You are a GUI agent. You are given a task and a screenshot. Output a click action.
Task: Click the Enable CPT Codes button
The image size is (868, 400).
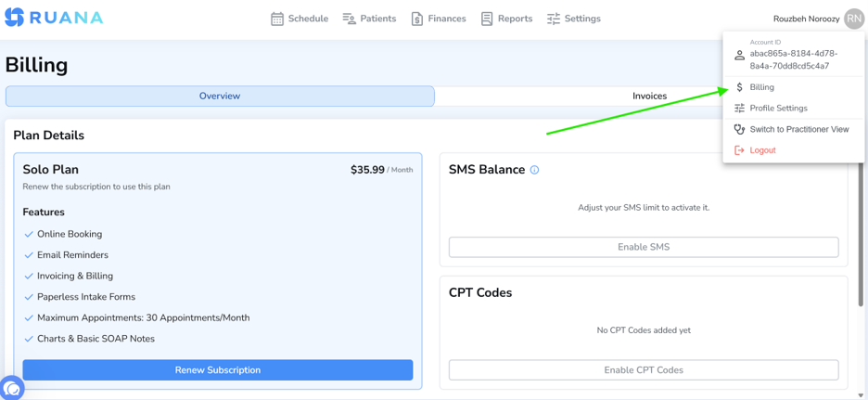coord(644,370)
